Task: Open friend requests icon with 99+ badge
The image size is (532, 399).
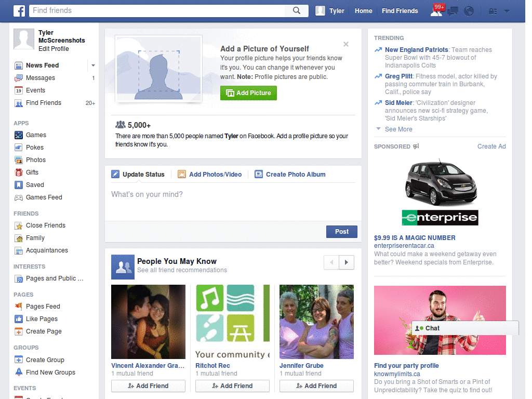Action: tap(436, 10)
